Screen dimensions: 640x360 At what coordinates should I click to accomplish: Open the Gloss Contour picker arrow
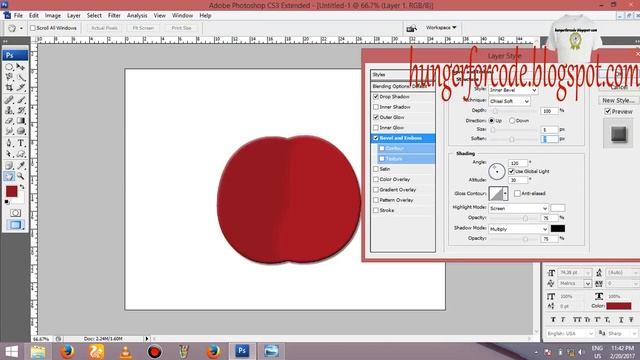(505, 193)
